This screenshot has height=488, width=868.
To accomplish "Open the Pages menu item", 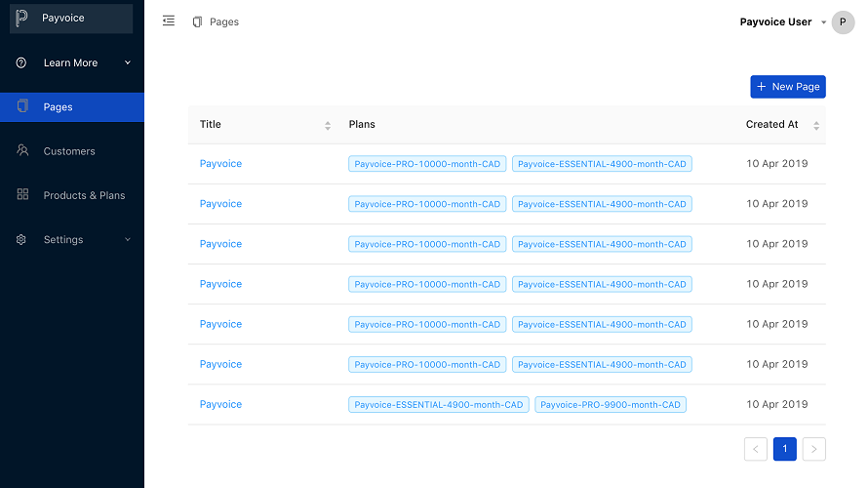I will (72, 107).
